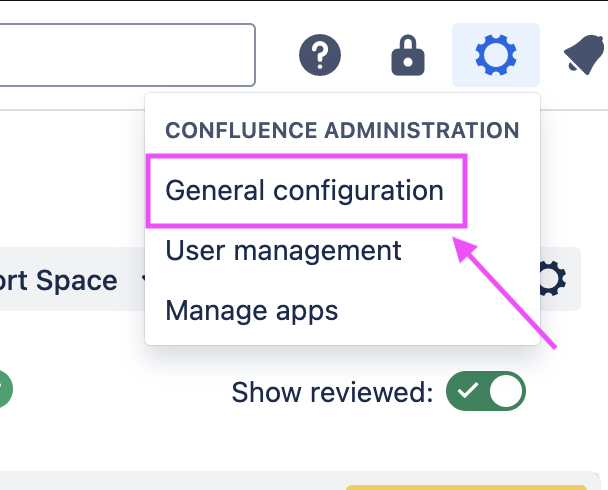Click the dark gear icon beside the Space selector
608x490 pixels.
coord(551,280)
